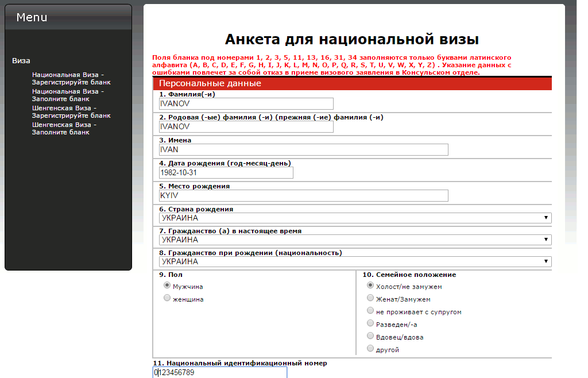The height and width of the screenshot is (378, 588).
Task: Click the '10. Семейное положение' label
Action: (x=409, y=275)
